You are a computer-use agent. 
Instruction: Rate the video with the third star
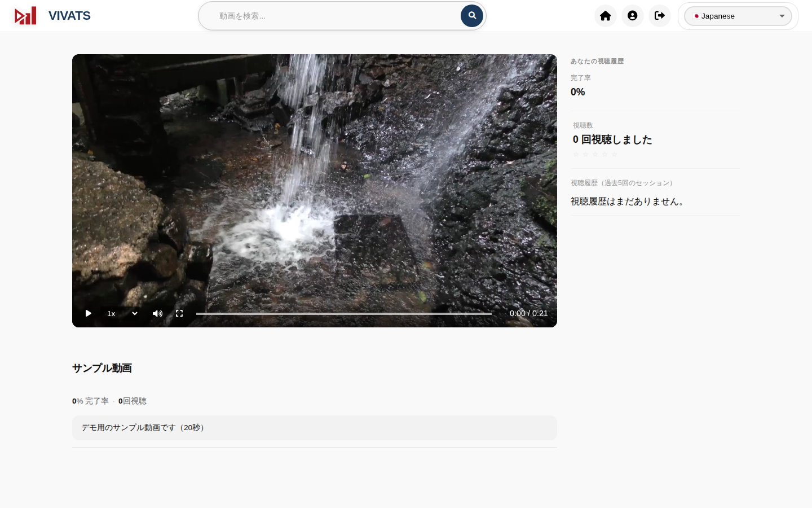click(595, 155)
